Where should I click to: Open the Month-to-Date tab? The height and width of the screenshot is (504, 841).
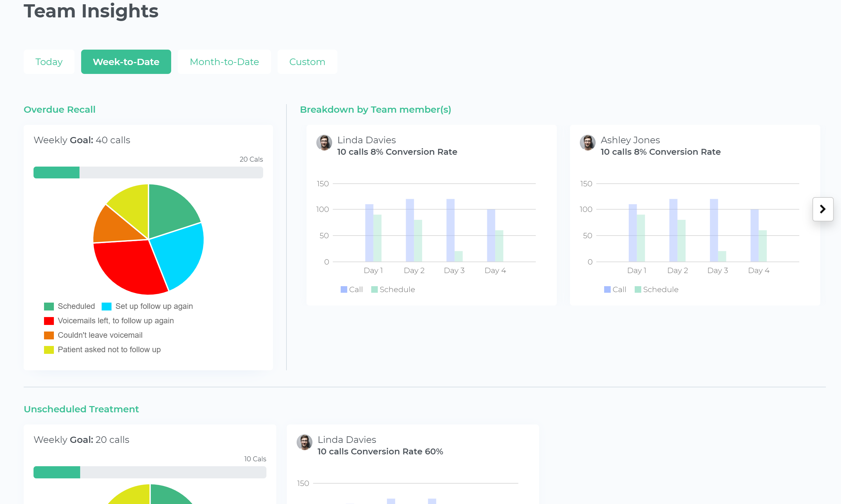coord(224,62)
